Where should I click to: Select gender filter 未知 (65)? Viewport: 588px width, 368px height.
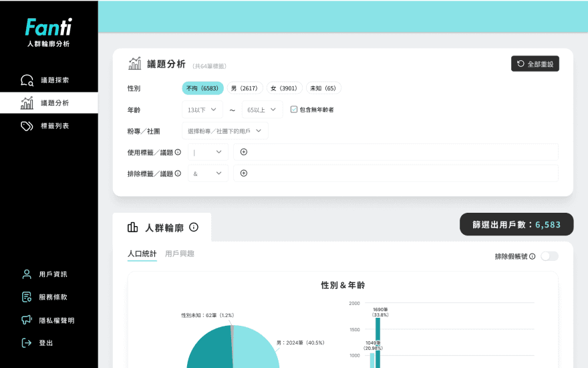tap(323, 88)
